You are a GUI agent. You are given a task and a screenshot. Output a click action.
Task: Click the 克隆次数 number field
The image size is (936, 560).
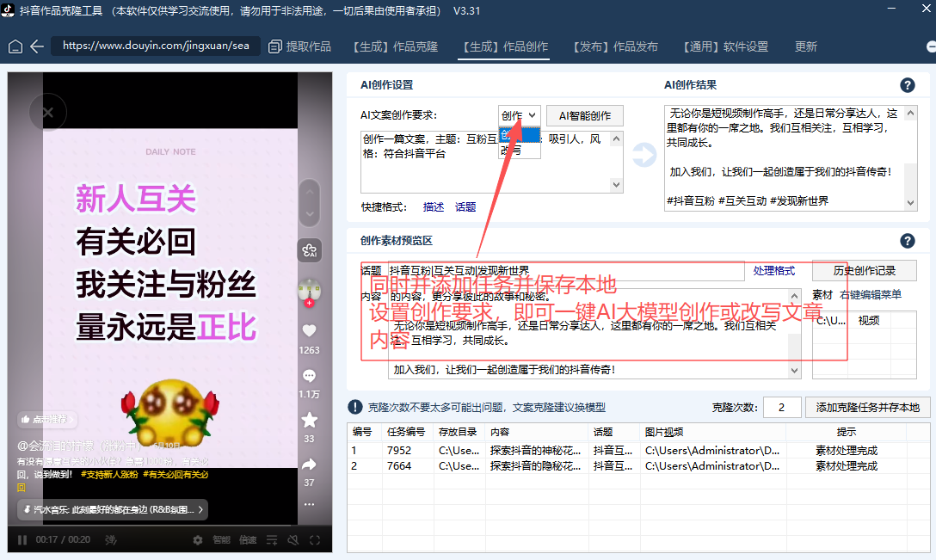782,407
